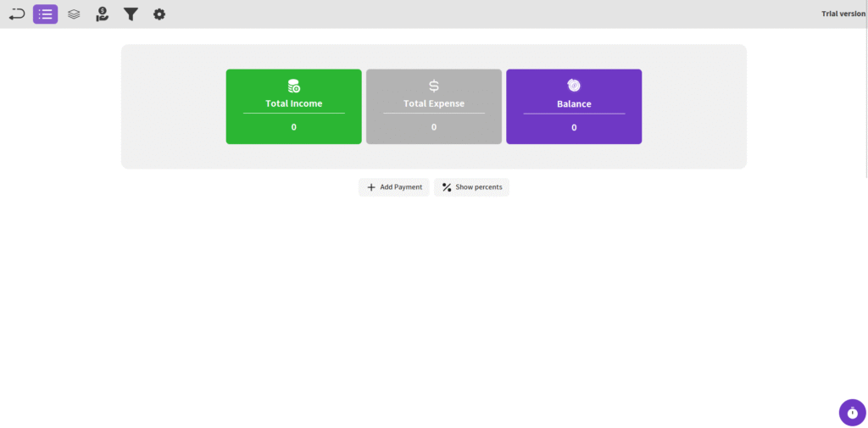Screen dimensions: 868x428
Task: Click the dollar sign on the Total Expense card
Action: [x=434, y=86]
